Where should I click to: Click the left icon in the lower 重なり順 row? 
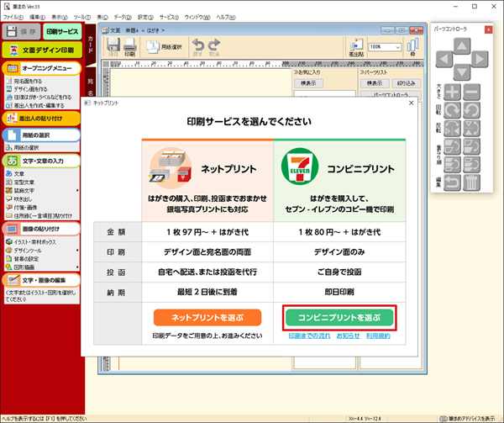pyautogui.click(x=453, y=165)
